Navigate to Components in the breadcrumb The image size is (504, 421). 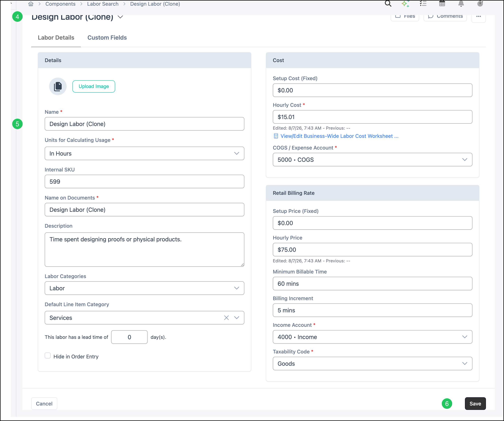60,4
